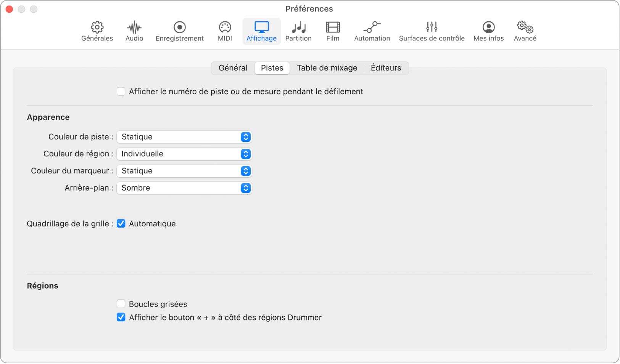Click the Quadrillage de la grille label
The width and height of the screenshot is (620, 364).
coord(70,224)
